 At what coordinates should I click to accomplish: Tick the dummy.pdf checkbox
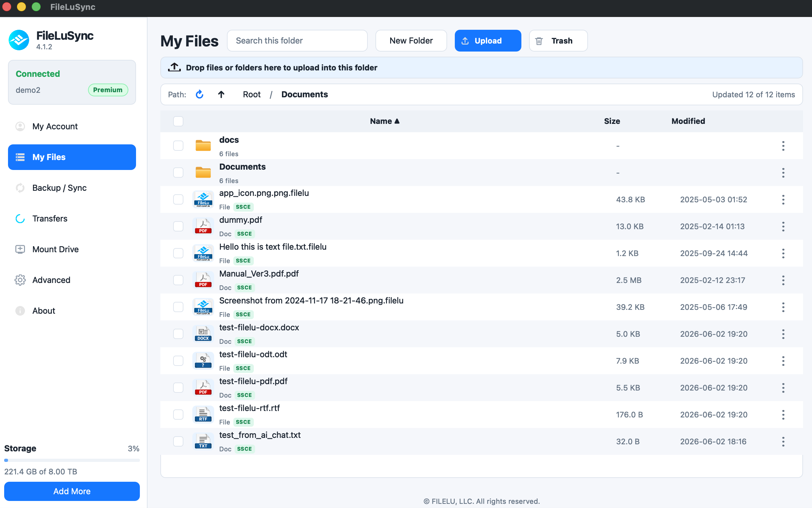[178, 226]
